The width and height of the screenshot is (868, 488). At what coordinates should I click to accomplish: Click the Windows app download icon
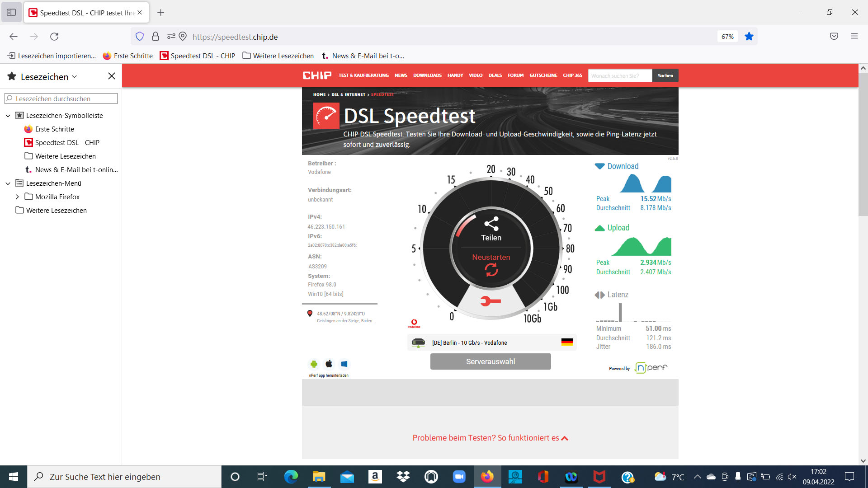tap(344, 364)
